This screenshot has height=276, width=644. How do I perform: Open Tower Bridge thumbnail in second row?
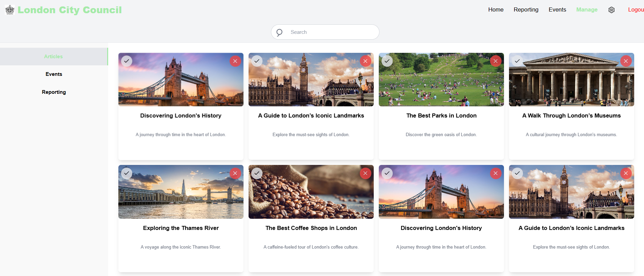pos(441,192)
